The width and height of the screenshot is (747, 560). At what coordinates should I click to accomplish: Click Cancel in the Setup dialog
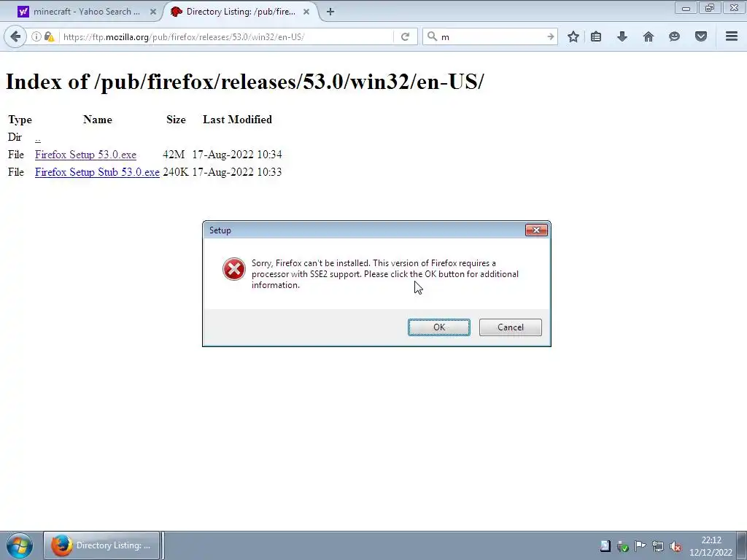[510, 327]
